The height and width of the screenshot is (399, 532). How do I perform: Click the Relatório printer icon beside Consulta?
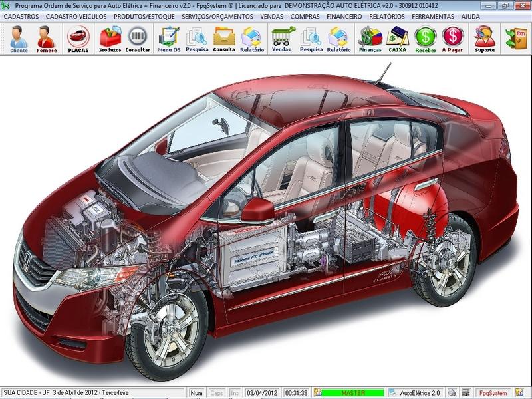252,39
